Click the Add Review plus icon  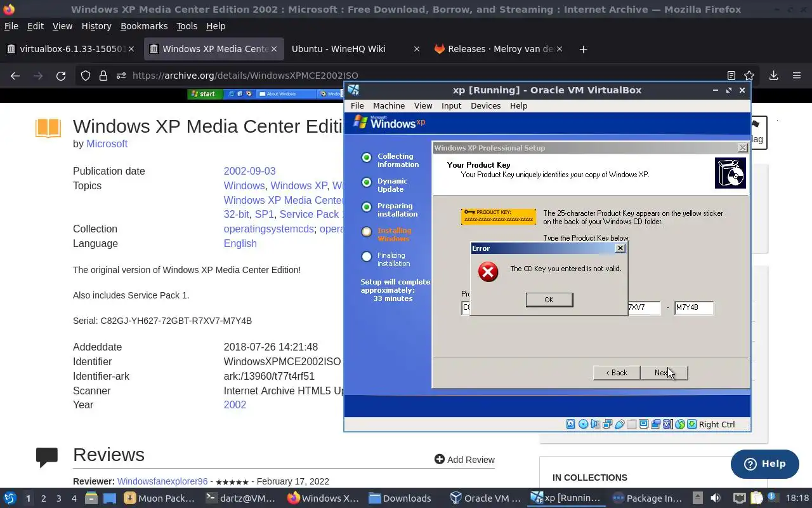pos(439,459)
